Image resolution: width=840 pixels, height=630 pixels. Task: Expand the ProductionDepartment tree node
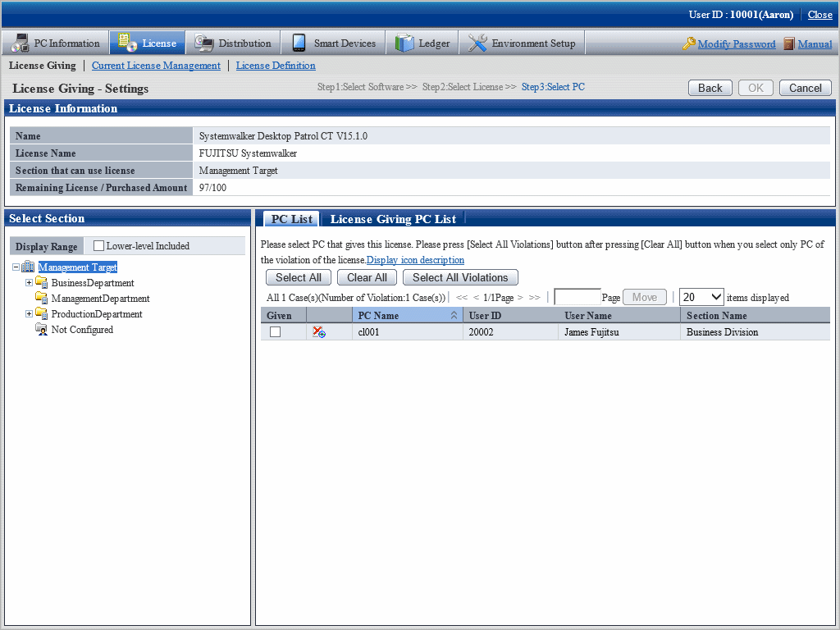(29, 313)
